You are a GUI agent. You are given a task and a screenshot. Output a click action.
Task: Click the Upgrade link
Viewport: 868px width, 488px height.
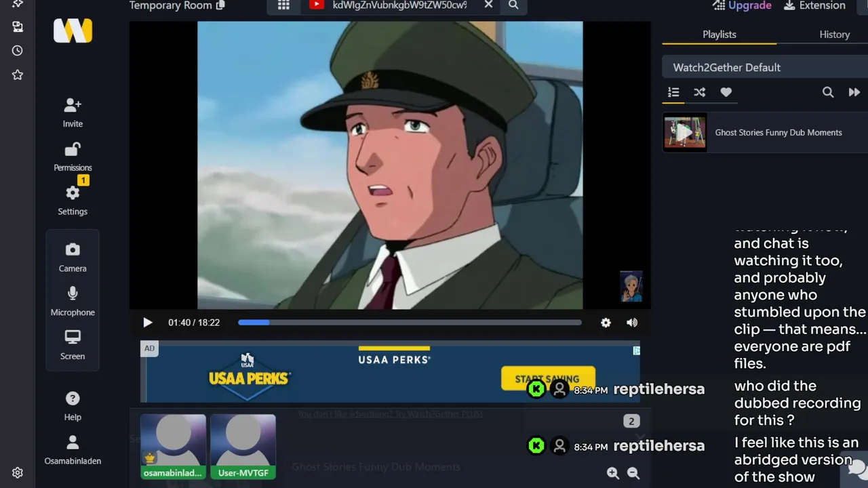click(742, 5)
